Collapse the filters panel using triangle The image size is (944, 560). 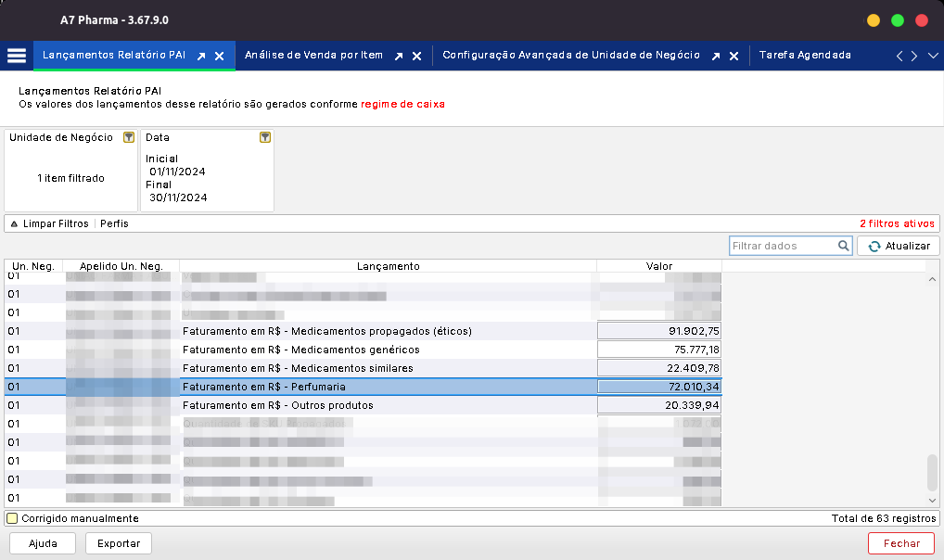(14, 224)
